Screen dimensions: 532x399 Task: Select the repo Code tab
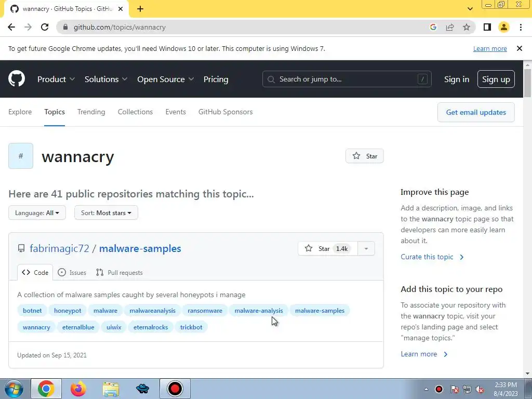pos(35,272)
